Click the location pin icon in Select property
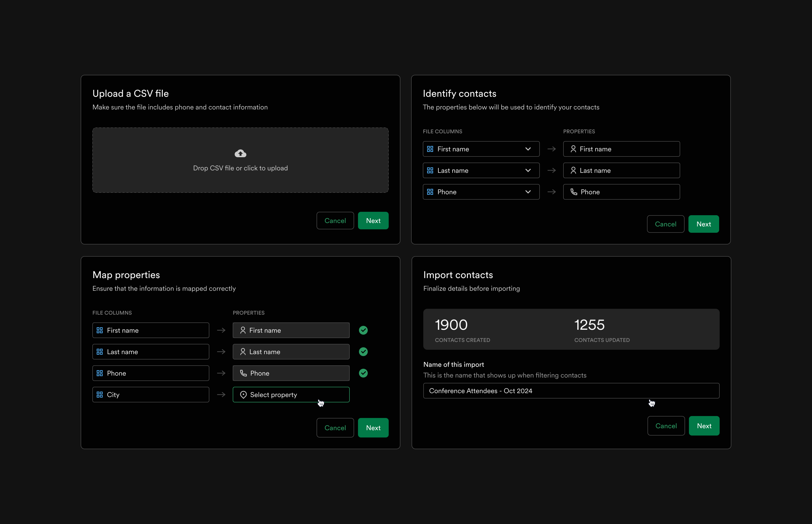The width and height of the screenshot is (812, 524). [x=243, y=394]
